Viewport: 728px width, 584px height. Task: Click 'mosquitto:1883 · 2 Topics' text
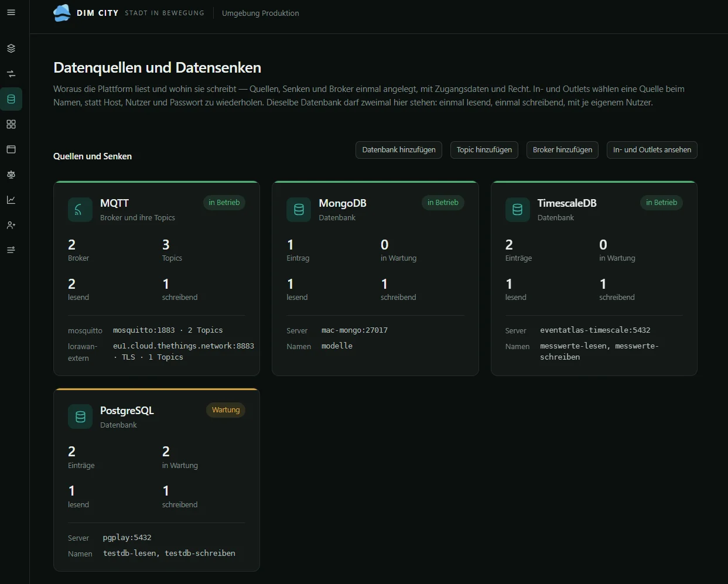click(168, 330)
